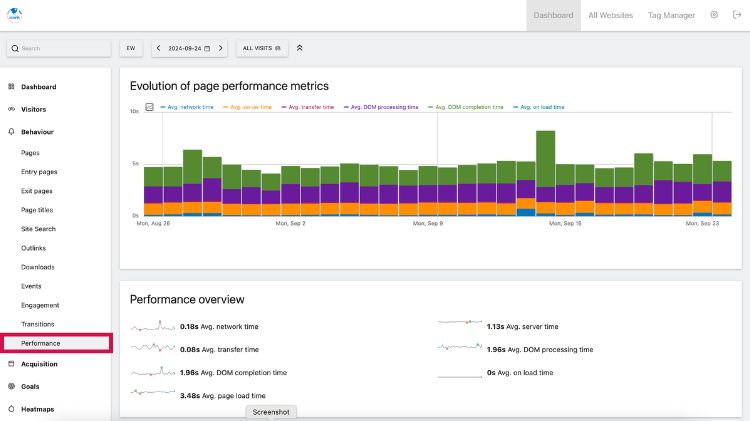Open the calendar icon in date selector
Viewport: 750px width, 421px height.
pyautogui.click(x=207, y=48)
